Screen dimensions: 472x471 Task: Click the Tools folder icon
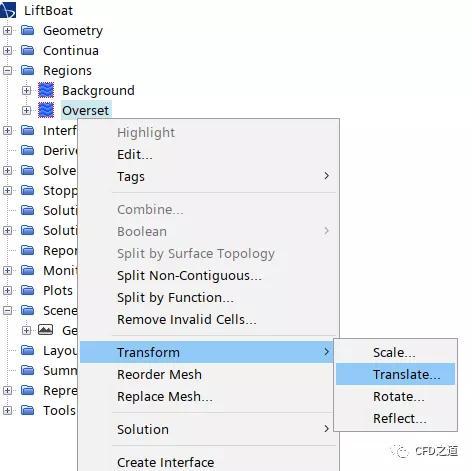(28, 410)
